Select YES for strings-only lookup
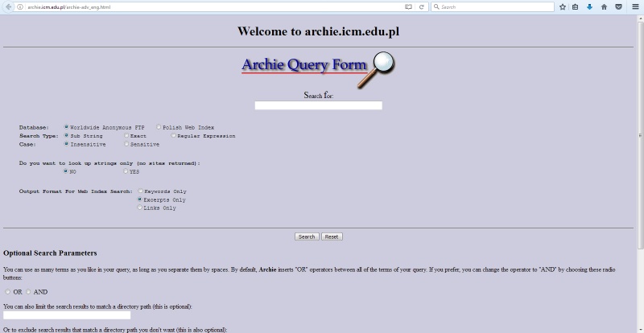644x333 pixels. coord(126,171)
